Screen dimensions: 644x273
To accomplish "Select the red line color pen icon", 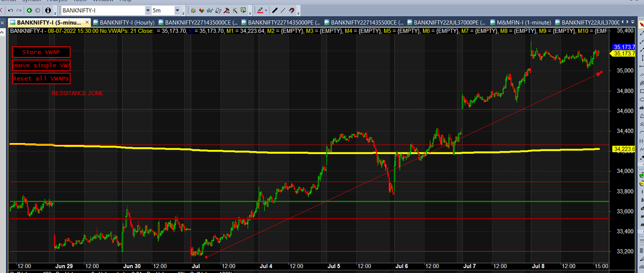I will tap(259, 10).
